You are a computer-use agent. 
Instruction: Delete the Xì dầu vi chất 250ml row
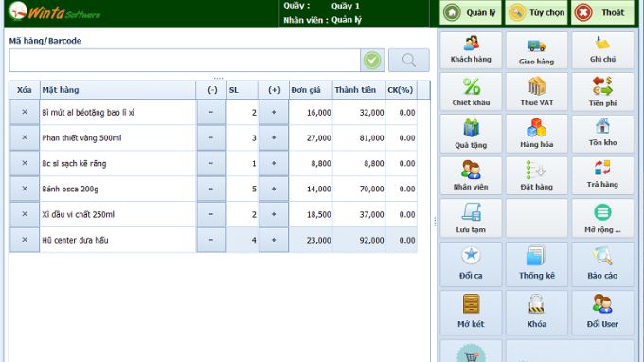tap(25, 214)
